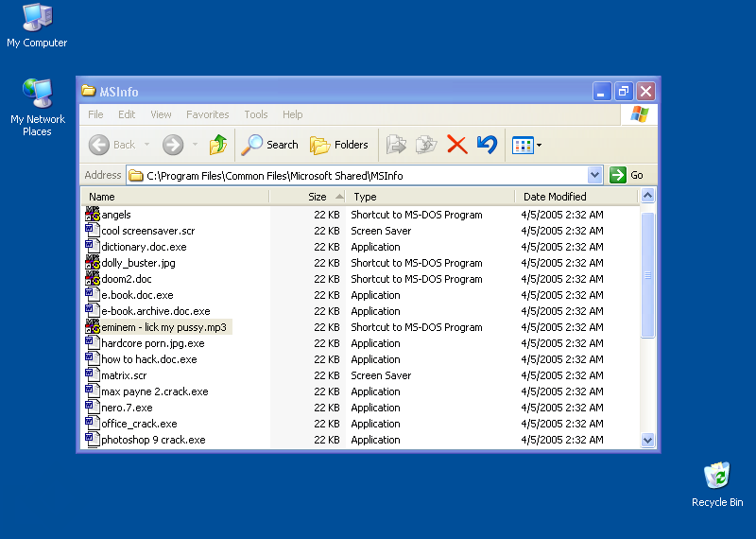Select the e.book.doc.exe file icon

tap(92, 295)
